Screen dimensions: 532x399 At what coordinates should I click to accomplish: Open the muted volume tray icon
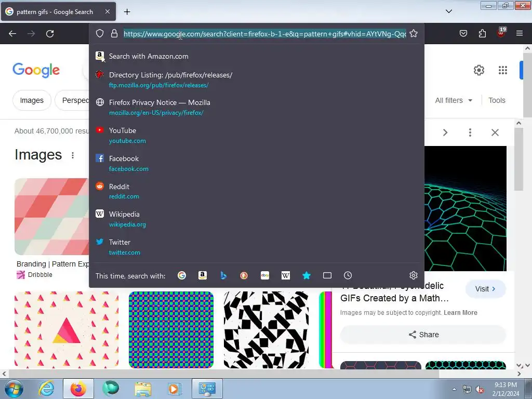click(x=480, y=390)
